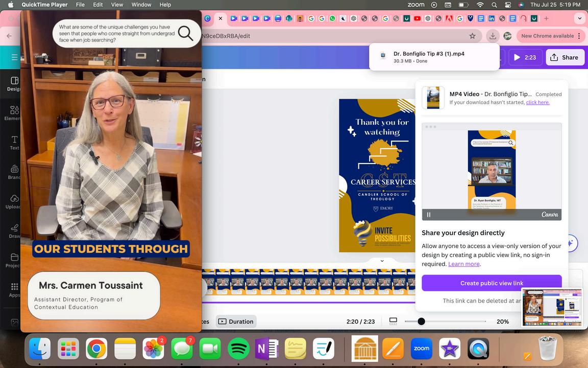The image size is (588, 368).
Task: Open the Design panel in Canva sidebar
Action: pos(14,83)
